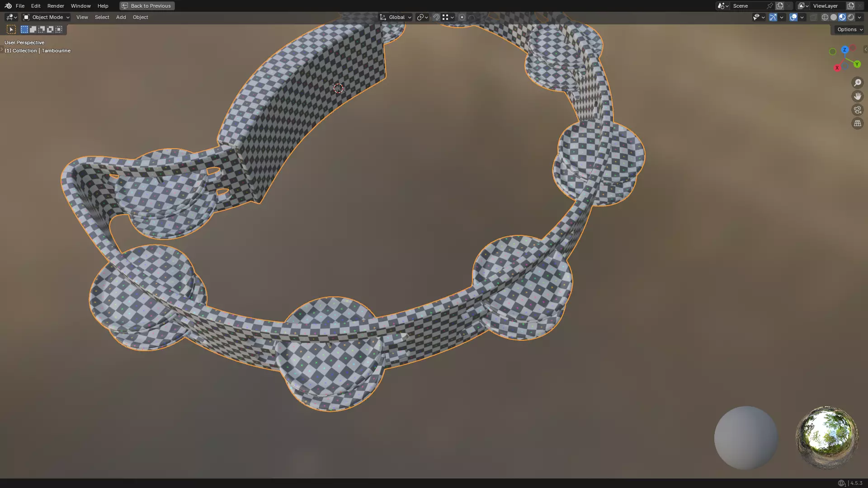Toggle show gizmo button
Screen dimensions: 868x488
pyautogui.click(x=773, y=17)
